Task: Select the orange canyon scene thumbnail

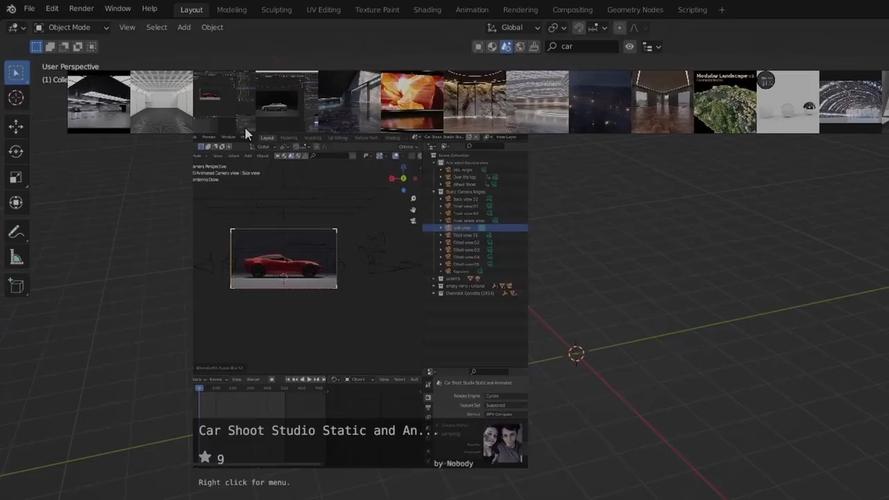Action: [x=412, y=102]
